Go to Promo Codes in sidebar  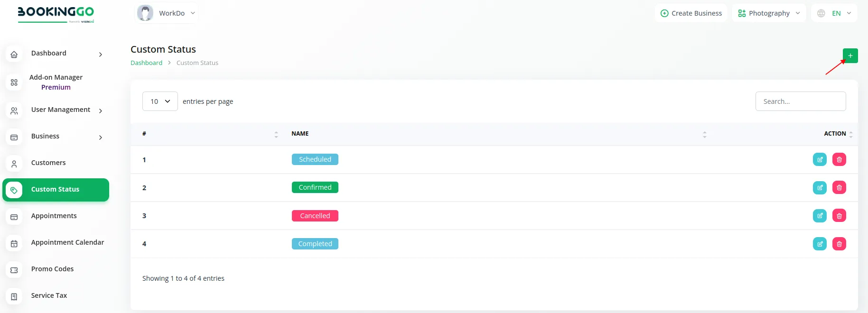(52, 269)
